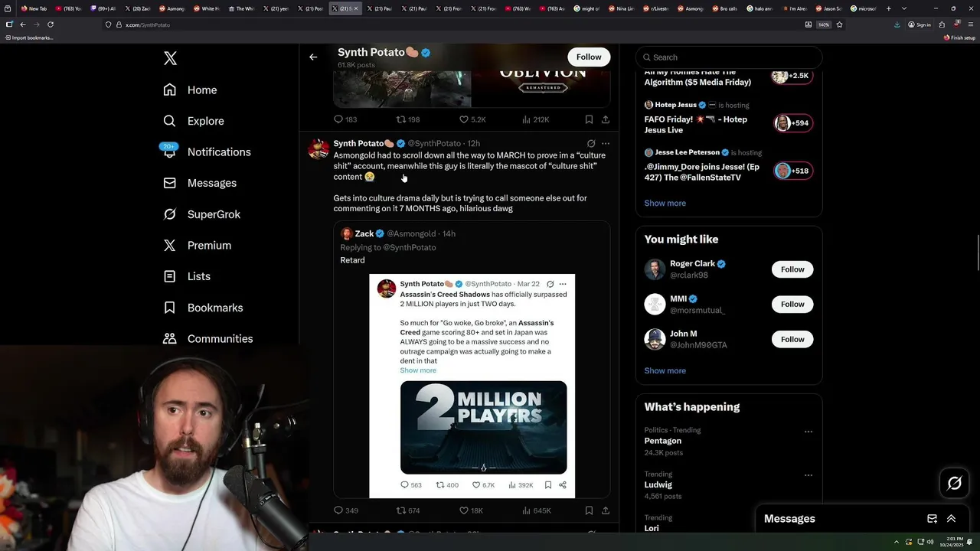Bookmark the Oblivion Remastered post
The height and width of the screenshot is (551, 980).
coord(589,119)
